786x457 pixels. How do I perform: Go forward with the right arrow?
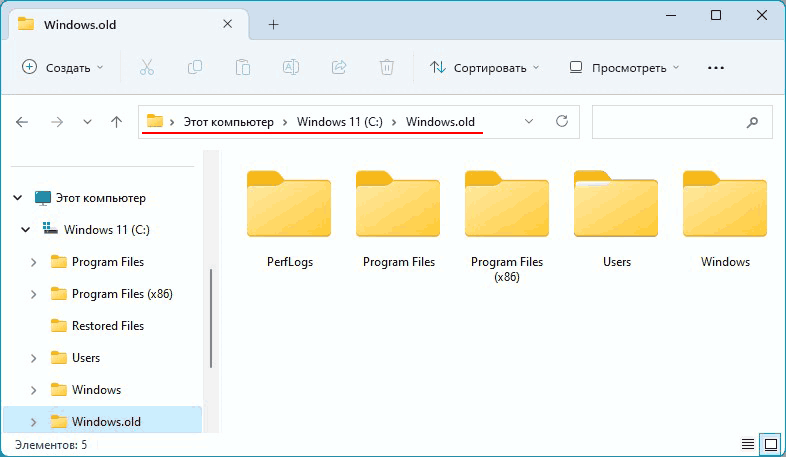point(57,122)
